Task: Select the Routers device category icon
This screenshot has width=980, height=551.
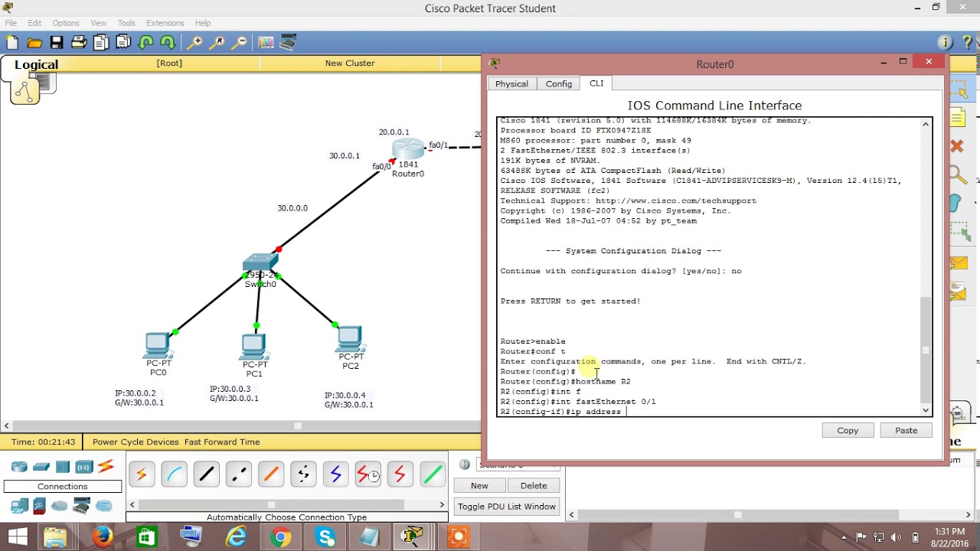Action: [x=20, y=467]
